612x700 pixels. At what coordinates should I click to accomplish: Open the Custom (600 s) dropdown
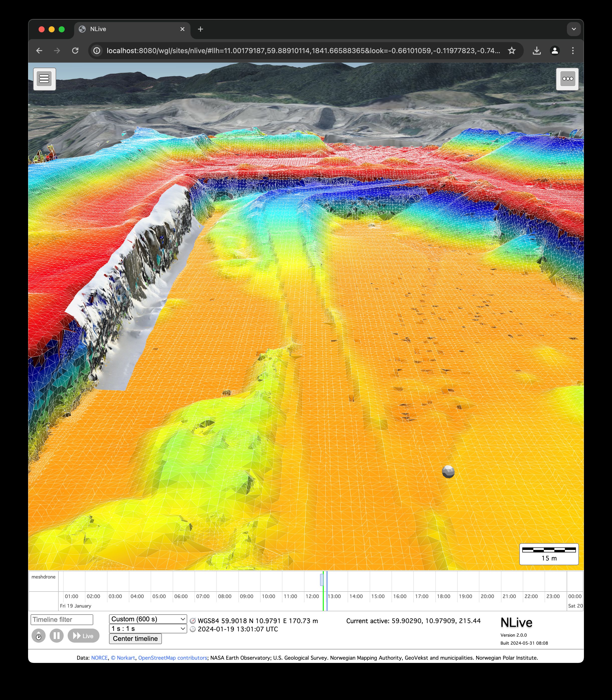click(x=148, y=619)
